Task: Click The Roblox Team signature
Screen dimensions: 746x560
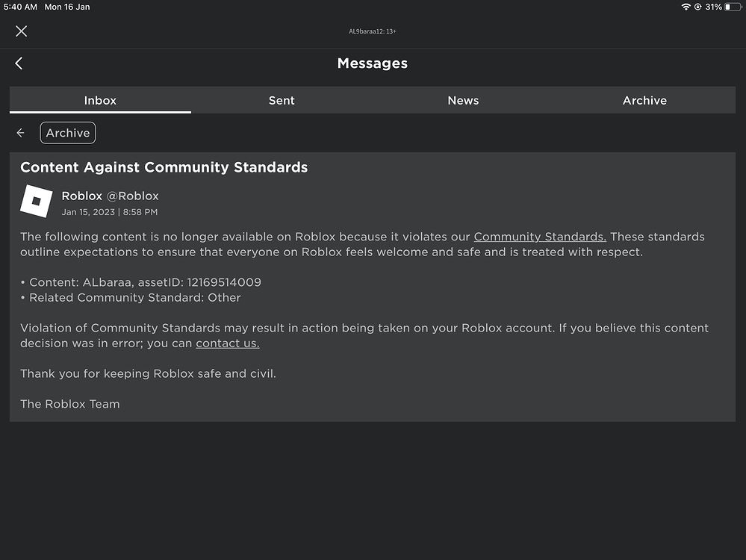Action: [70, 404]
